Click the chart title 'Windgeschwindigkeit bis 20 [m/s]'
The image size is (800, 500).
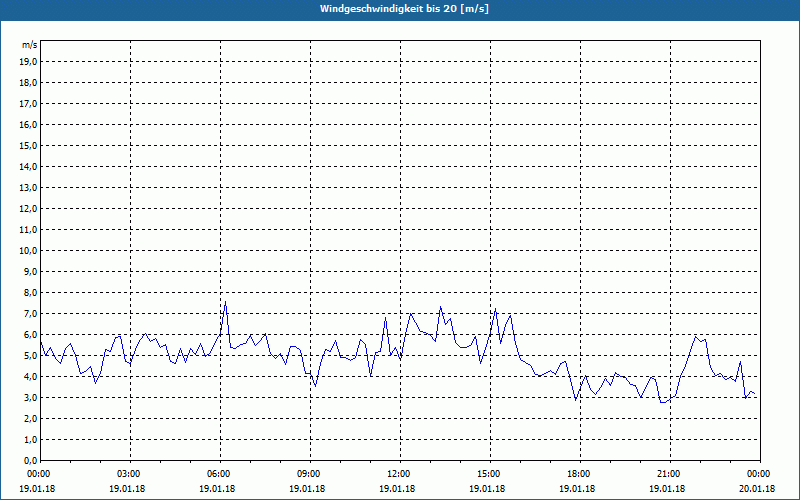[x=404, y=9]
